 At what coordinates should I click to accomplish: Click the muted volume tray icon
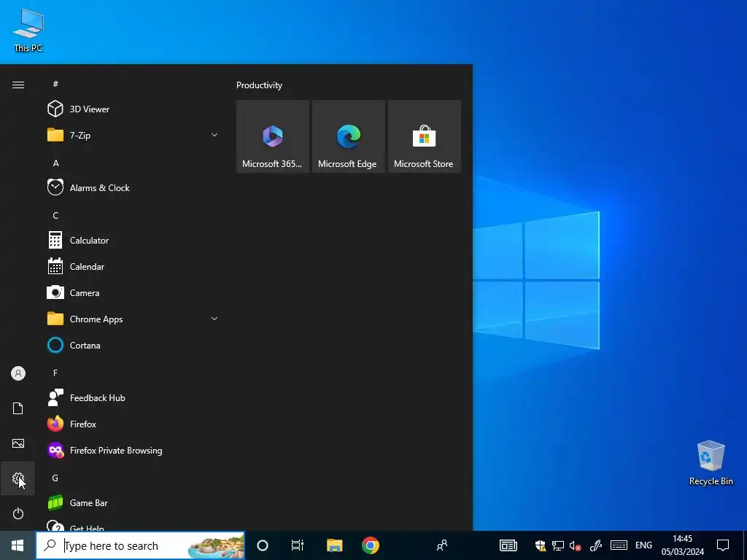tap(575, 545)
